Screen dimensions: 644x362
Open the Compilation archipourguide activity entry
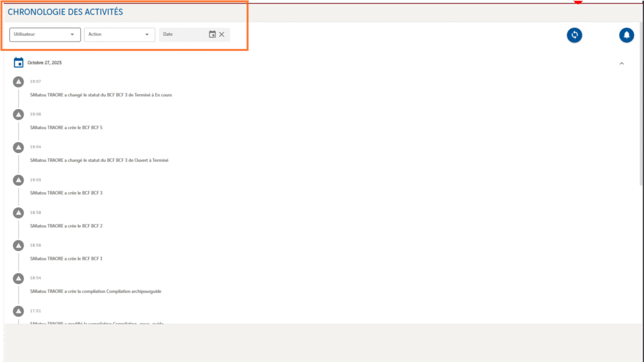[96, 291]
